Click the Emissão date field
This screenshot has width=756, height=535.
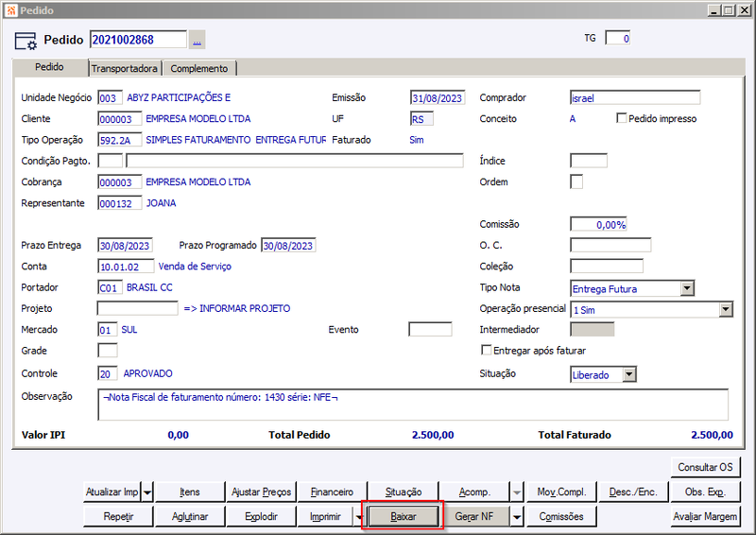click(438, 98)
